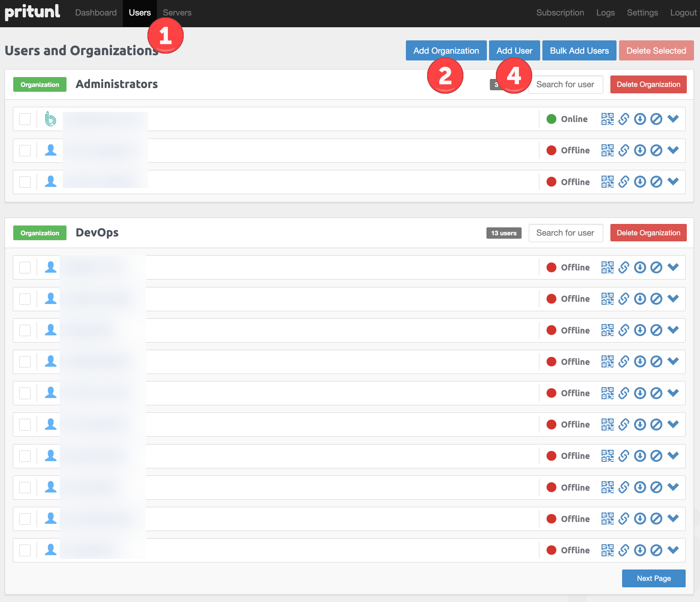Select third DevOps user checkbox

pyautogui.click(x=25, y=330)
